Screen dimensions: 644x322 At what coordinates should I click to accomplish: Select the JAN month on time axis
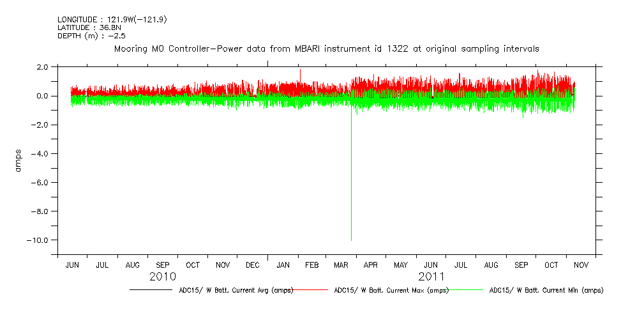click(x=283, y=264)
